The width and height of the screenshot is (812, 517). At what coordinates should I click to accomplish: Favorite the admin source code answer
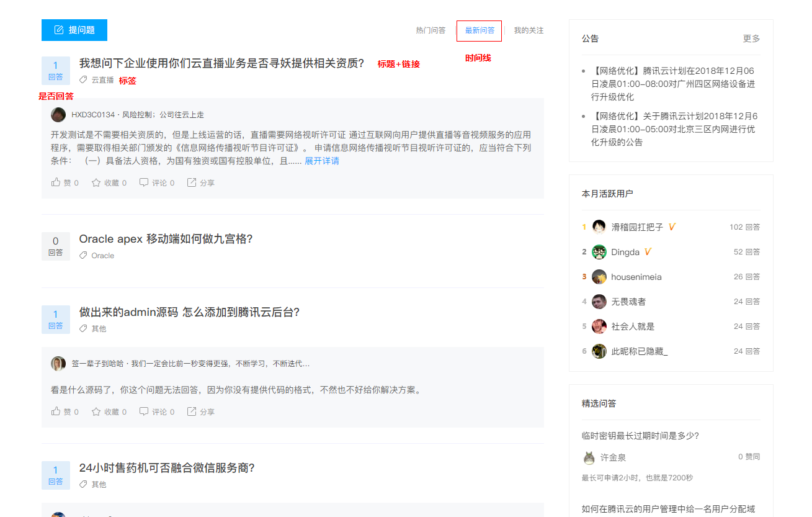[x=96, y=411]
